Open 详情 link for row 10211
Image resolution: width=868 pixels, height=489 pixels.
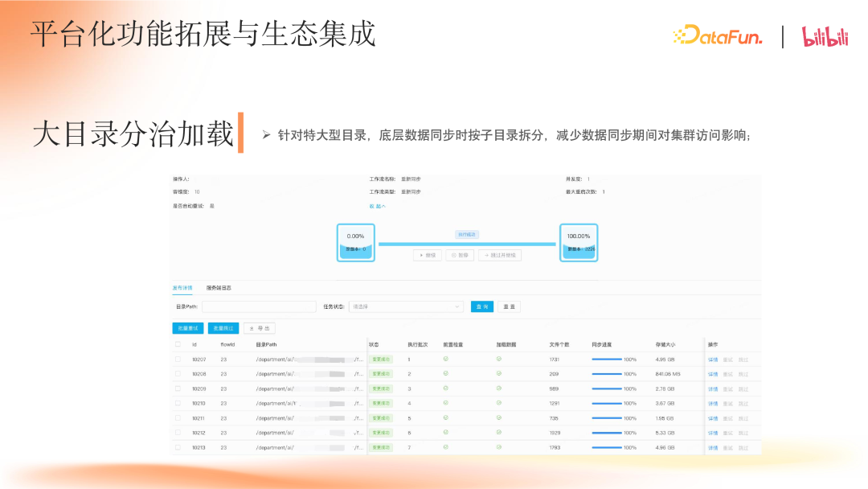click(713, 418)
